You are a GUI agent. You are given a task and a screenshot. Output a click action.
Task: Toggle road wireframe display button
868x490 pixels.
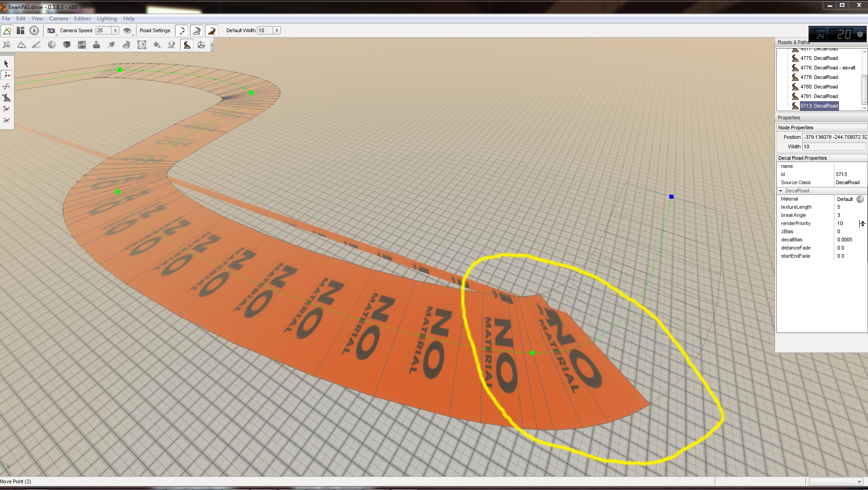(x=197, y=30)
